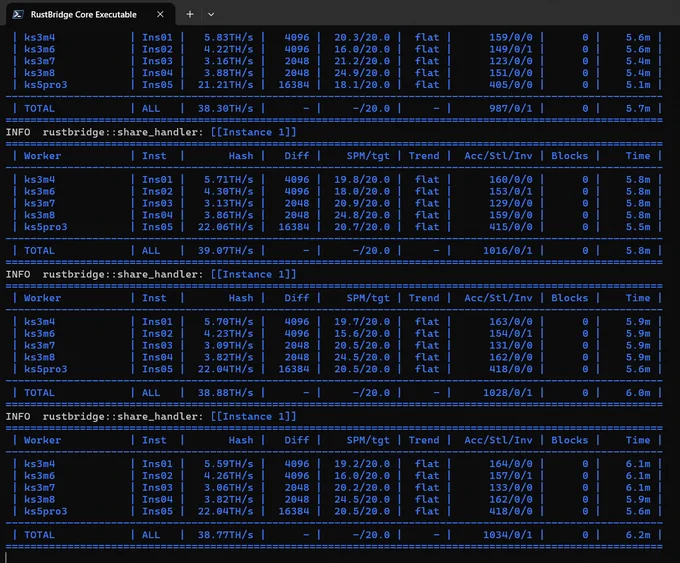Click the 987/0/1 total share count
The width and height of the screenshot is (680, 563).
tap(511, 108)
